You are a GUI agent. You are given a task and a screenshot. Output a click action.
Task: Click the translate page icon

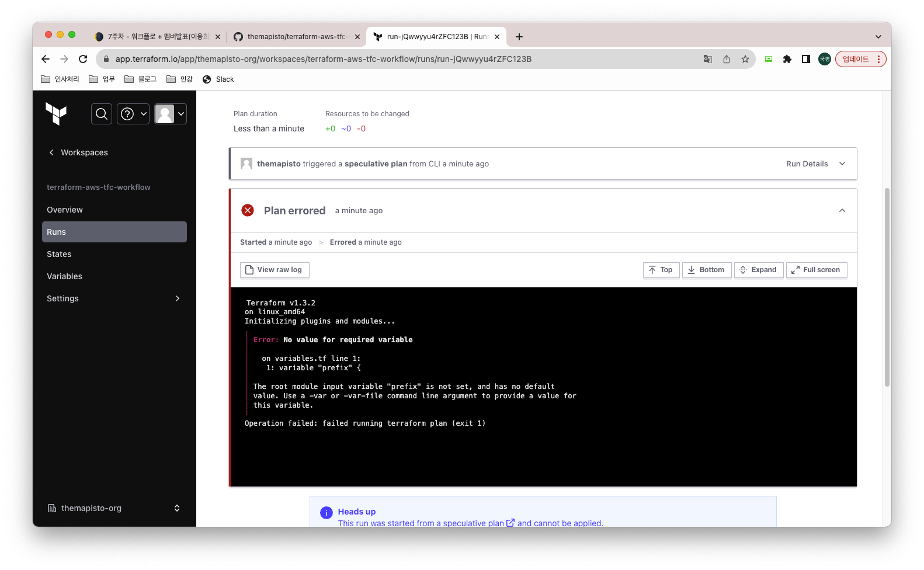[x=708, y=59]
